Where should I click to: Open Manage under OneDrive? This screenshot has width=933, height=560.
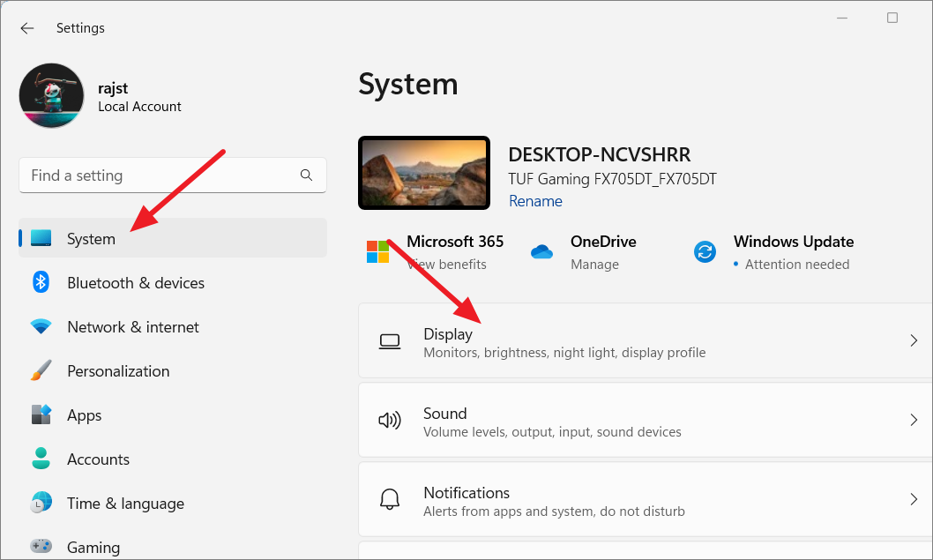pos(594,264)
